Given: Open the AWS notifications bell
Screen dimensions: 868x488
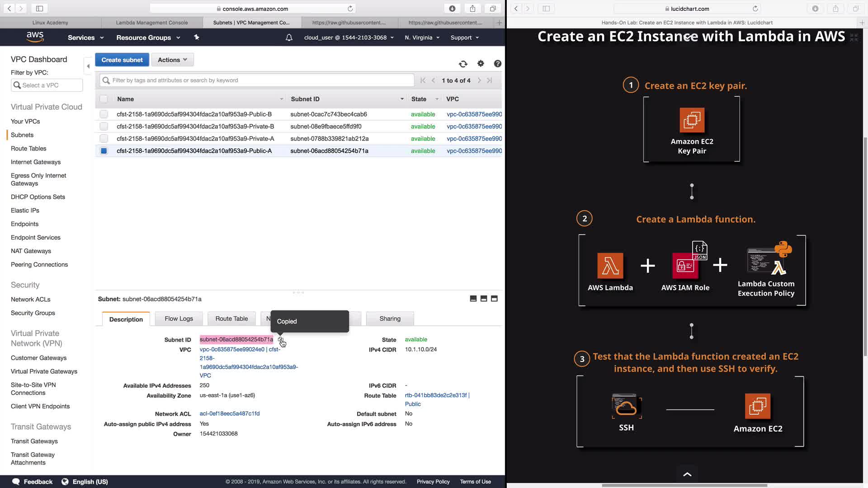Looking at the screenshot, I should (289, 38).
